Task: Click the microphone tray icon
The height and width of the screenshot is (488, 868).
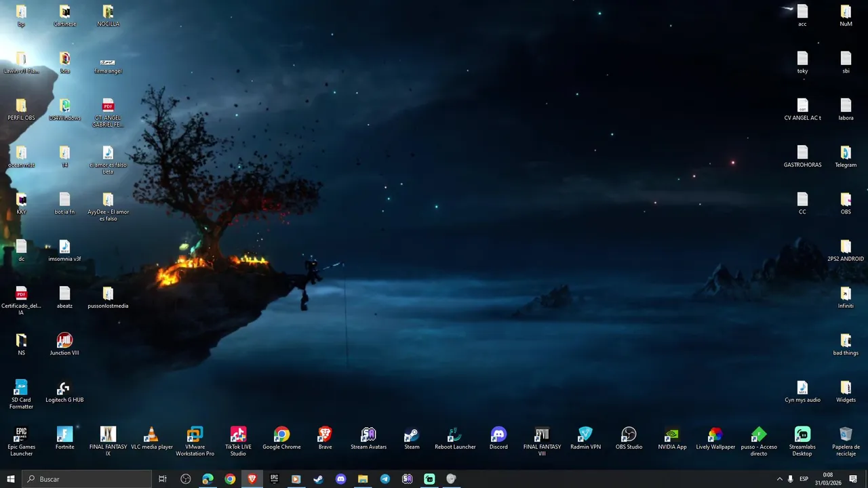Action: click(790, 479)
